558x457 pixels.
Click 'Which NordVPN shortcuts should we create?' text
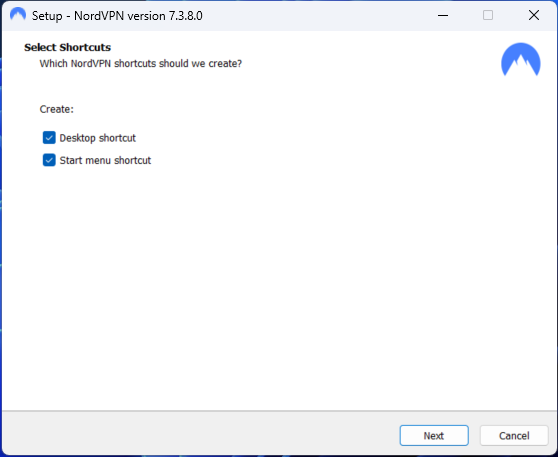(x=141, y=64)
